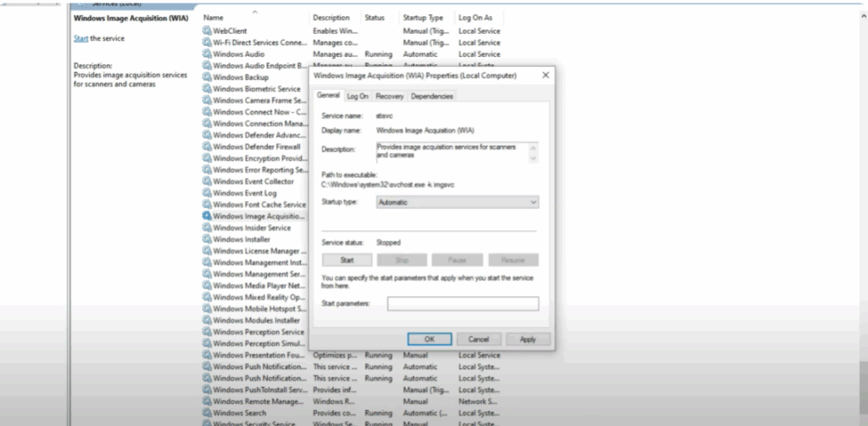The width and height of the screenshot is (868, 426).
Task: Cancel the WIA Properties dialog
Action: point(479,339)
